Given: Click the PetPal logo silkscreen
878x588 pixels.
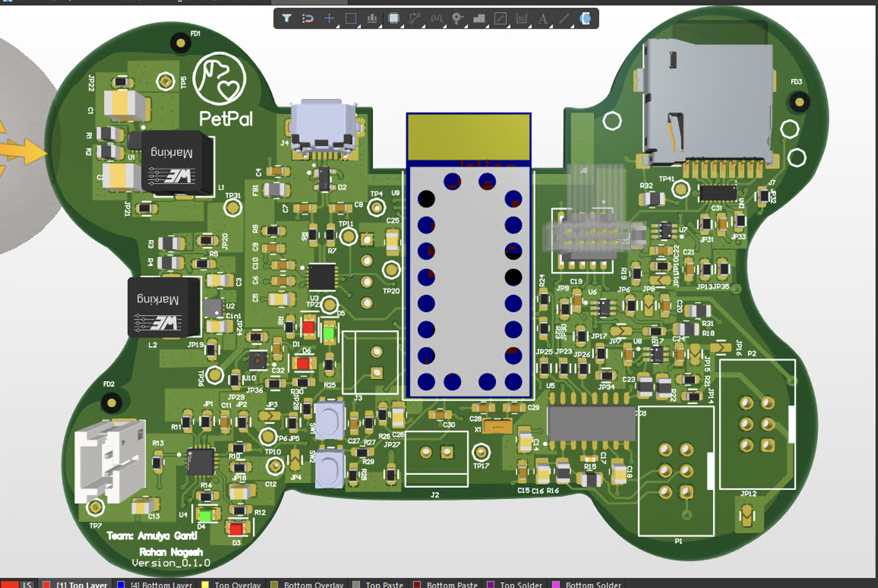Looking at the screenshot, I should pyautogui.click(x=219, y=78).
